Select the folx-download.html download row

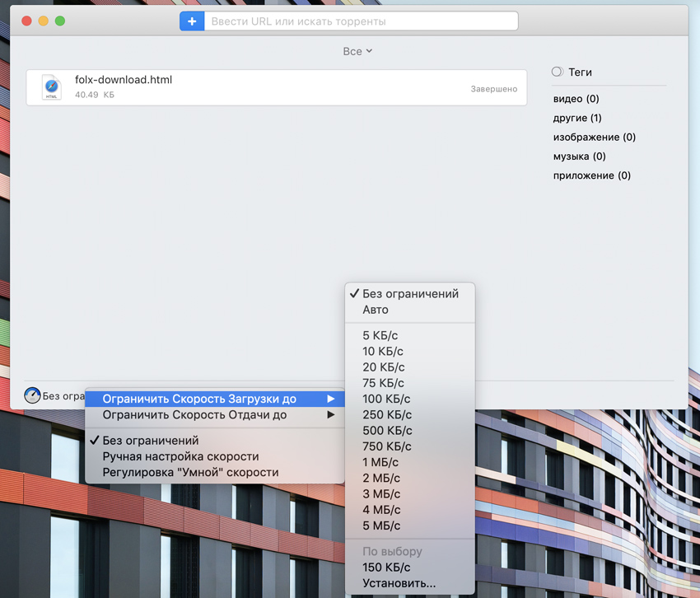[277, 87]
